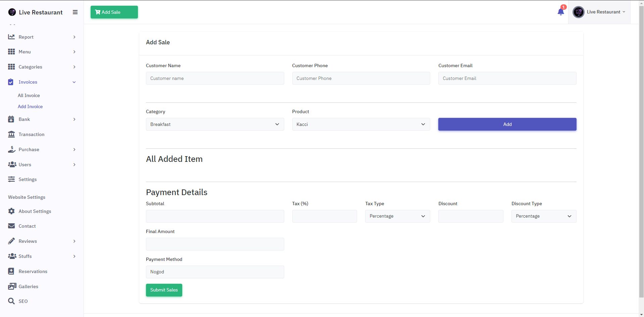
Task: Click the Contact envelope icon
Action: [11, 226]
